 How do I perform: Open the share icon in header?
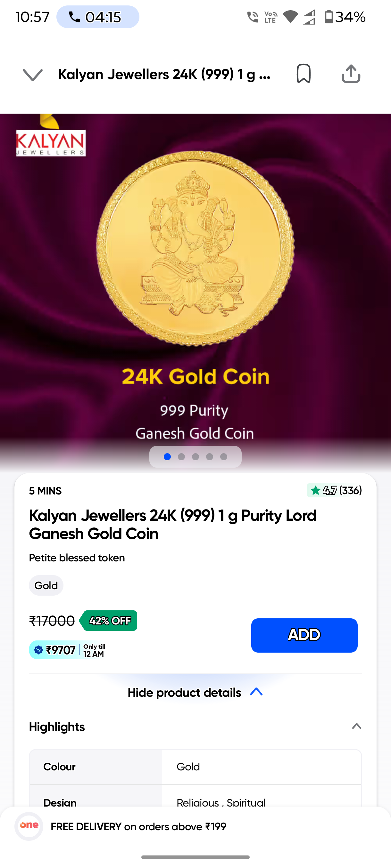351,74
